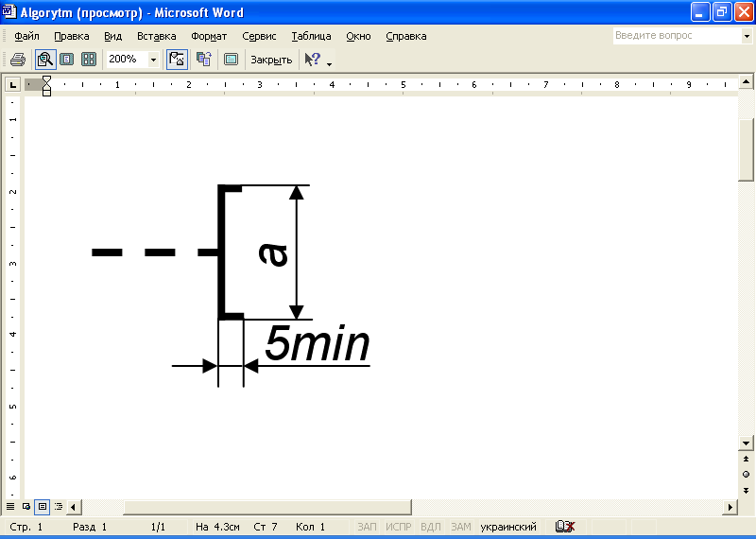
Task: Switch to Outline view icon
Action: click(x=59, y=507)
